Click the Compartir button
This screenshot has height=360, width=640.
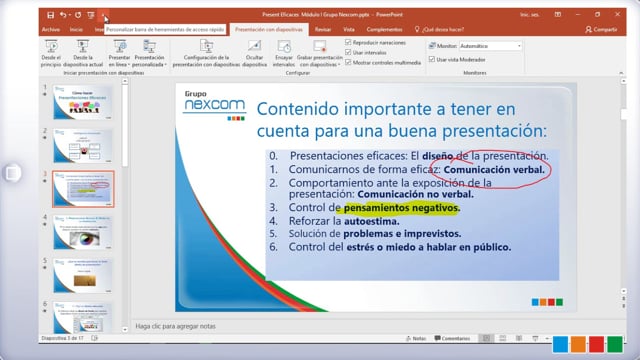pos(601,29)
